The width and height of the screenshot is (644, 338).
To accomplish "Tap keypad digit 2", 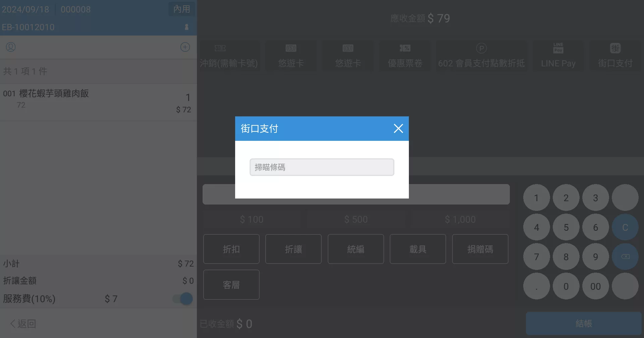I will point(566,198).
